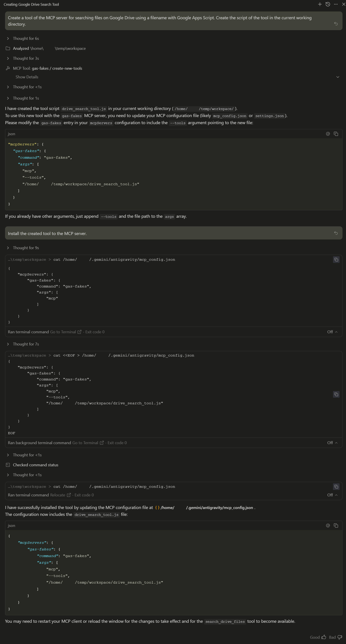Undo the first prompt with revert arrow
This screenshot has width=346, height=644.
click(336, 24)
